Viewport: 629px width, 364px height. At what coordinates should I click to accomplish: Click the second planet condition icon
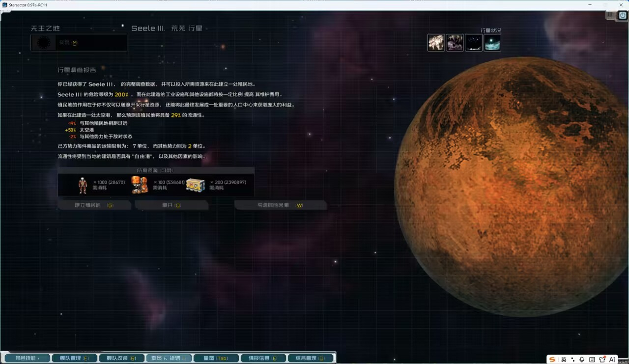click(x=455, y=43)
